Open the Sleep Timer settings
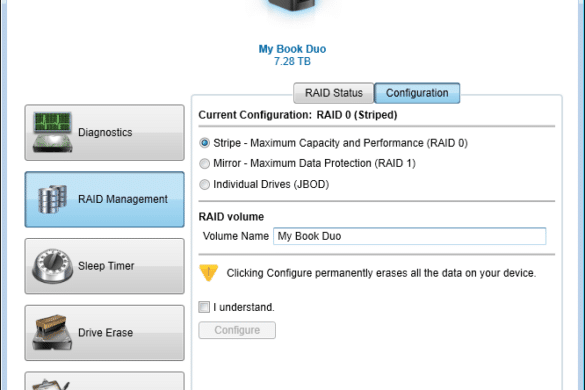The image size is (585, 390). click(104, 266)
